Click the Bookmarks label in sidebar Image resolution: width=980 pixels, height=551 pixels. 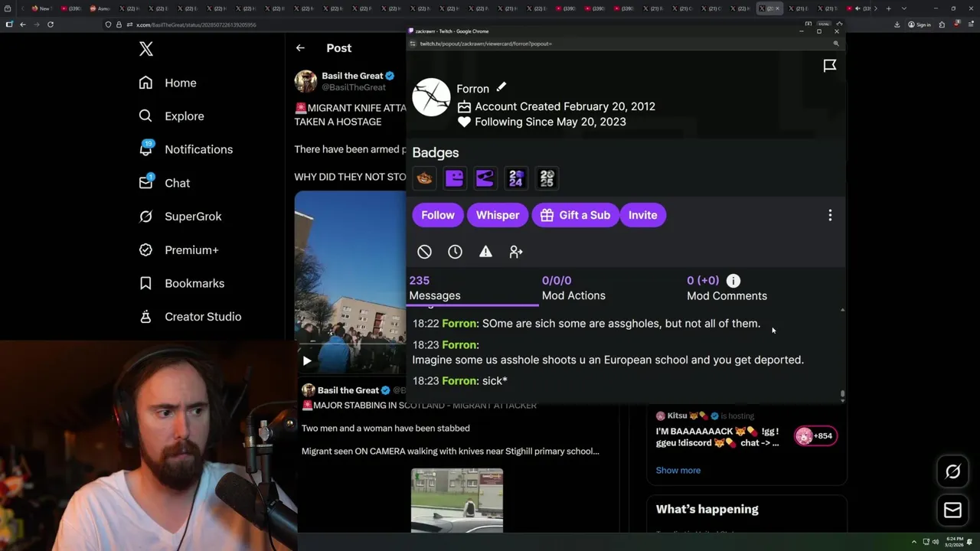pyautogui.click(x=194, y=283)
